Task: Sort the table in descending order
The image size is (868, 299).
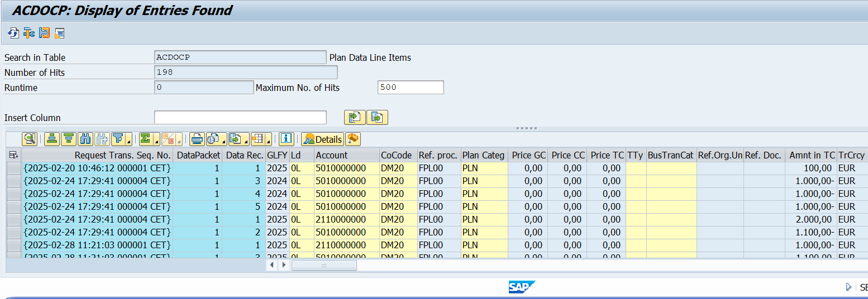Action: [69, 139]
